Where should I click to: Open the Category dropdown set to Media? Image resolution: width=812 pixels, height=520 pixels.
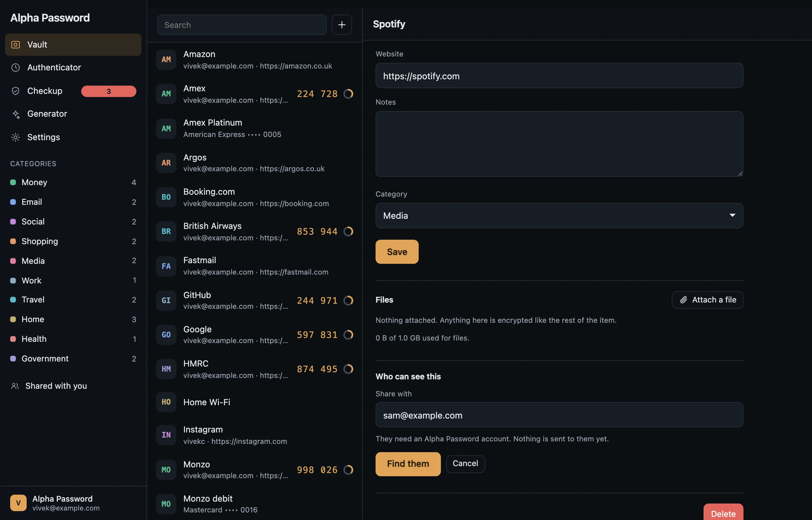[559, 215]
